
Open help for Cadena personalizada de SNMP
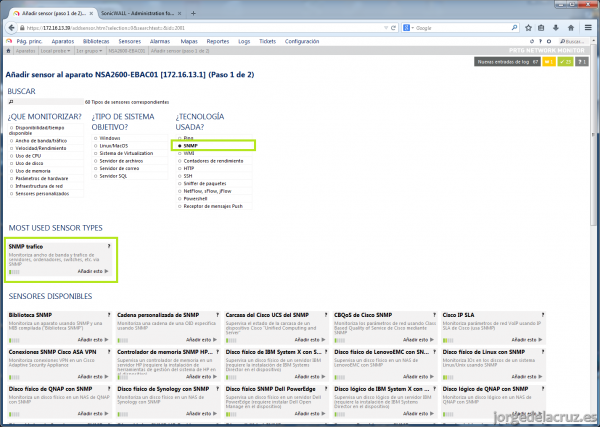(x=217, y=315)
